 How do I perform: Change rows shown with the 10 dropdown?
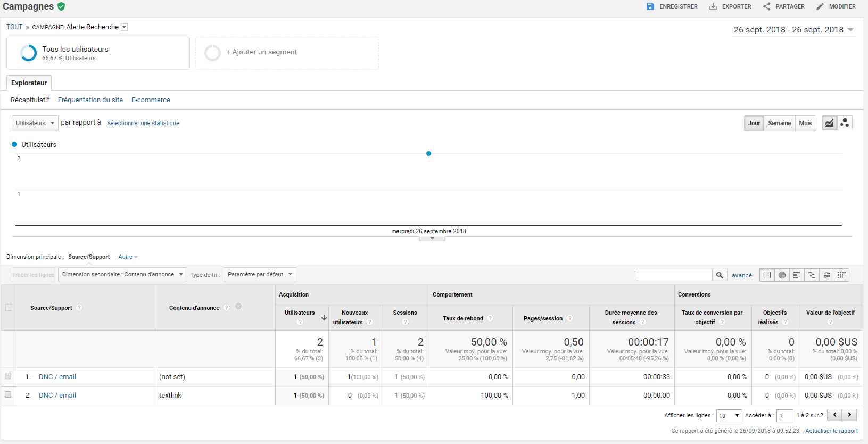[x=729, y=416]
